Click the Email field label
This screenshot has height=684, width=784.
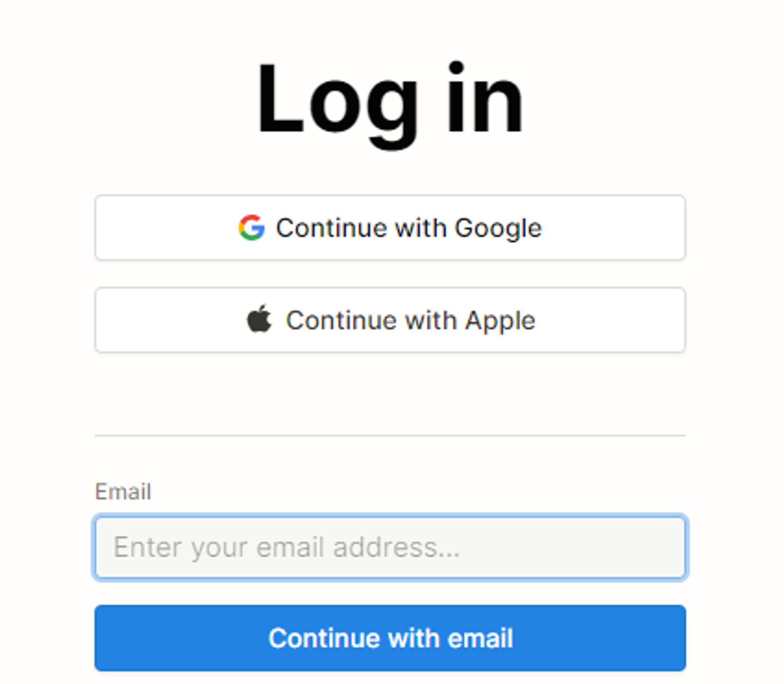coord(123,492)
